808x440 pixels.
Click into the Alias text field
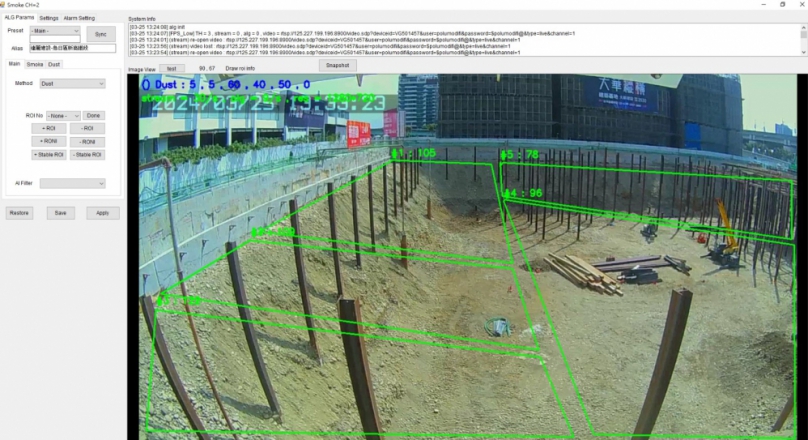73,48
